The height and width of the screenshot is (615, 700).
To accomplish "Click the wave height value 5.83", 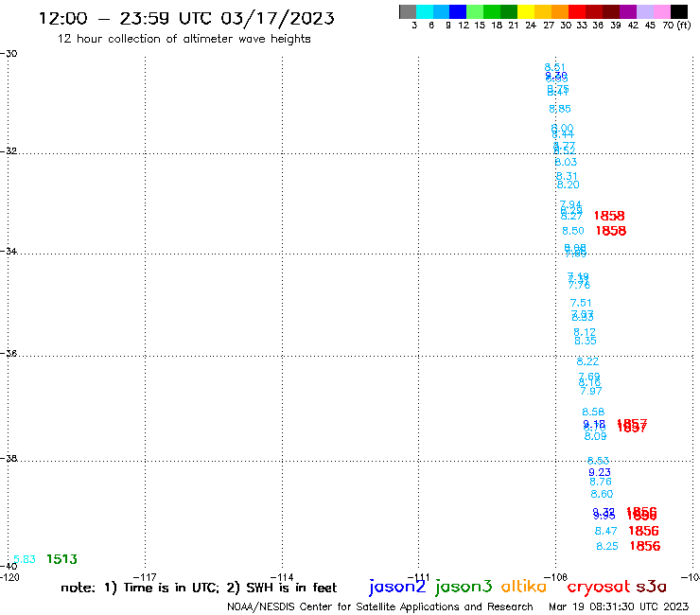I will [x=25, y=559].
